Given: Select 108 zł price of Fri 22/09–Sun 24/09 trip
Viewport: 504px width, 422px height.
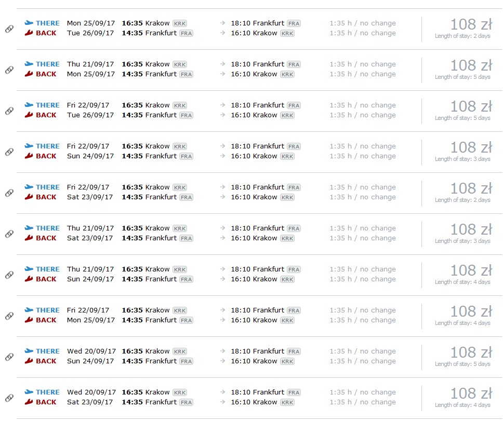Looking at the screenshot, I should 471,147.
